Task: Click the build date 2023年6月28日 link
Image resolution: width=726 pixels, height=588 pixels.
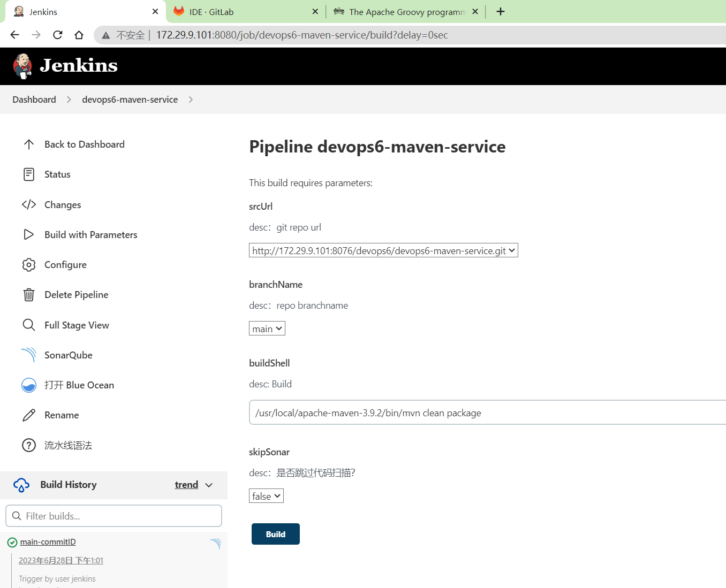Action: 61,560
